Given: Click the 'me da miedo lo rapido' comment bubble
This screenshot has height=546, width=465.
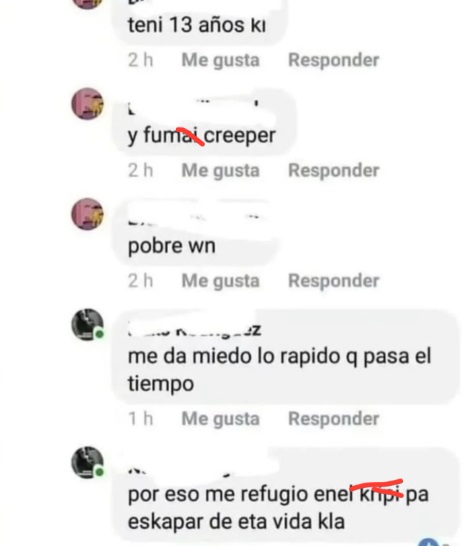Looking at the screenshot, I should (x=286, y=357).
